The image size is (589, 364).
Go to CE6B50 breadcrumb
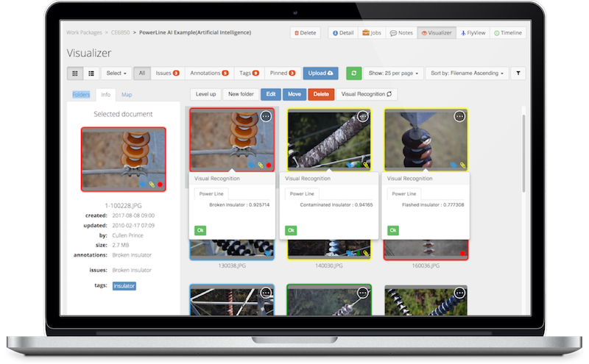click(120, 32)
